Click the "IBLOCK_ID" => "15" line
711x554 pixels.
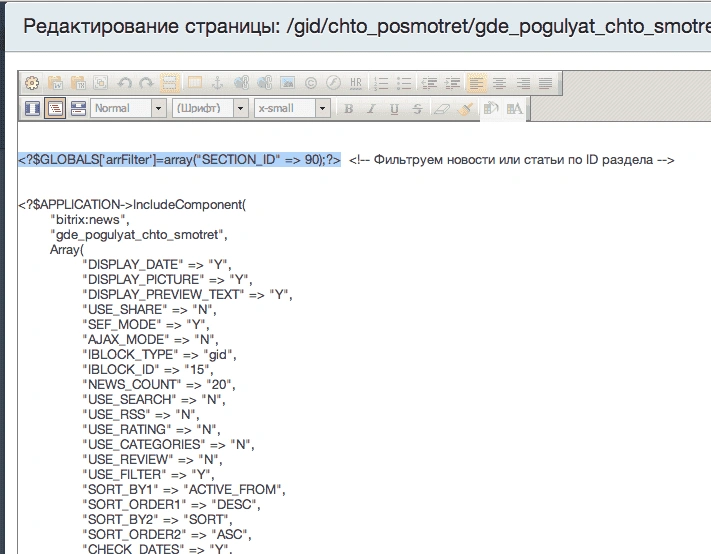click(148, 369)
